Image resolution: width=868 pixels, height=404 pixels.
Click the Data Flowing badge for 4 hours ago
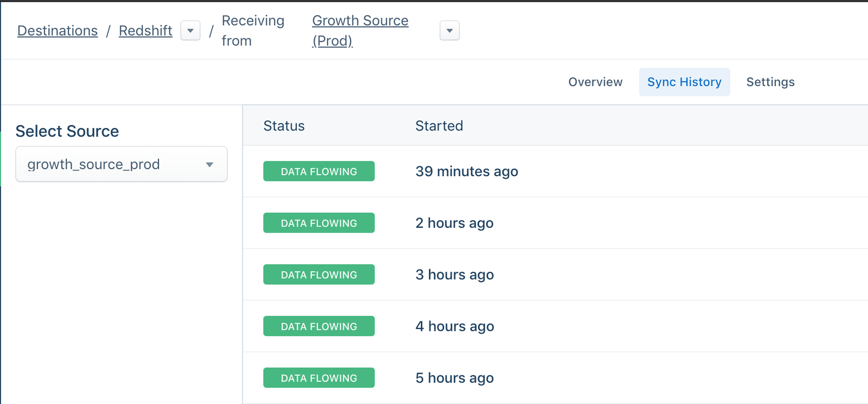click(x=319, y=326)
